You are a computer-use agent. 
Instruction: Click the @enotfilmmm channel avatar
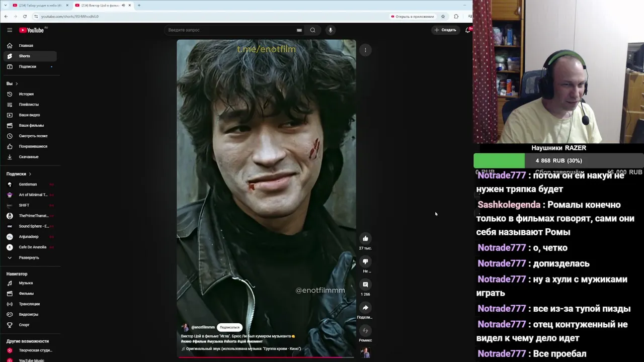coord(185,327)
